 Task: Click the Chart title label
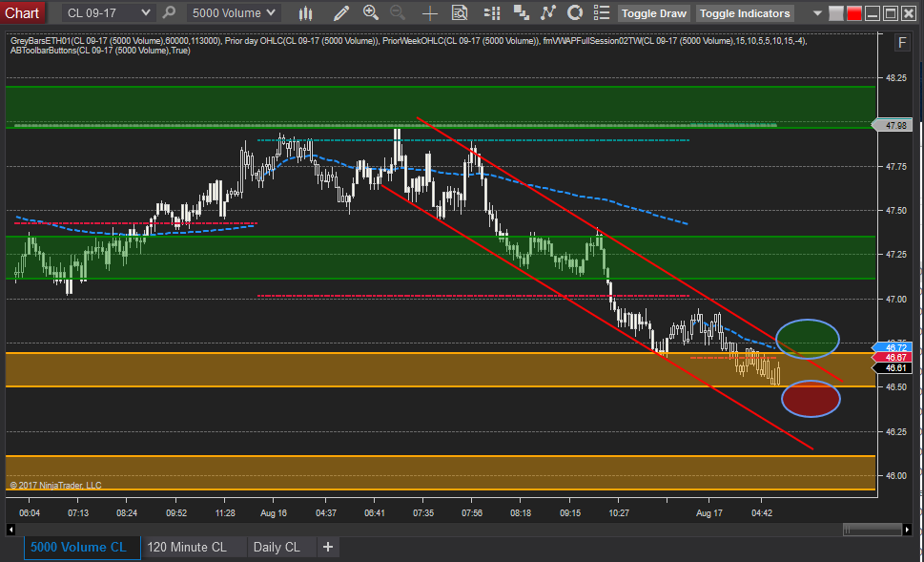(x=22, y=13)
